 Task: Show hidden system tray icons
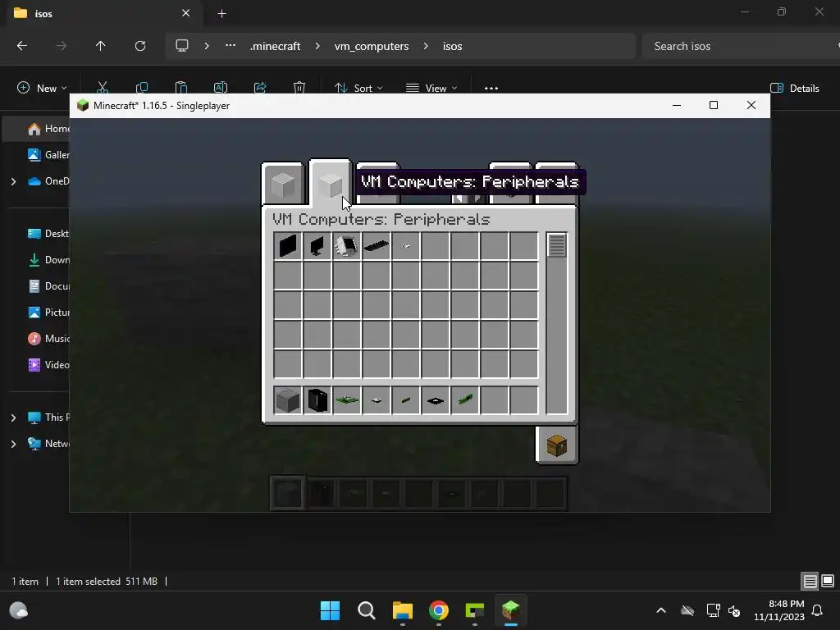[x=661, y=610]
